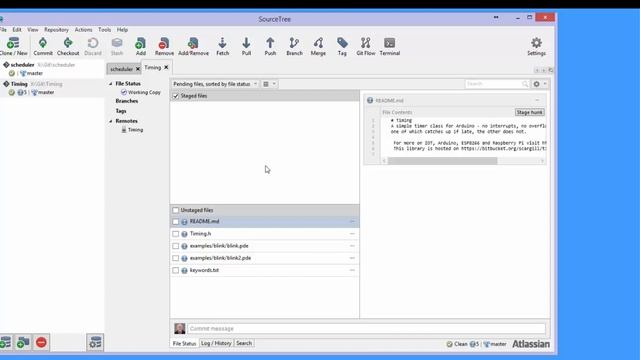Click the Commit message field
This screenshot has height=360, width=640.
(x=366, y=329)
